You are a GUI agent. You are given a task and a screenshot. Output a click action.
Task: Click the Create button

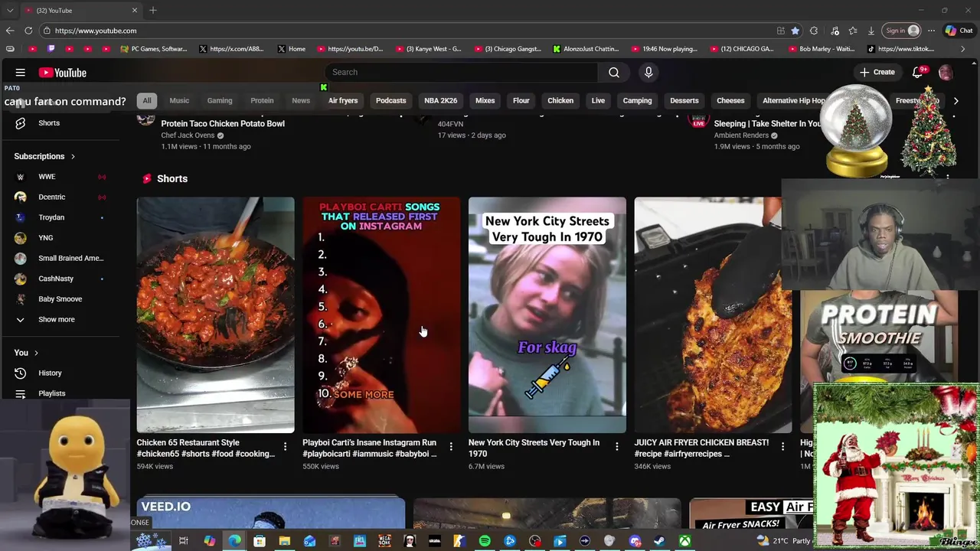coord(877,72)
